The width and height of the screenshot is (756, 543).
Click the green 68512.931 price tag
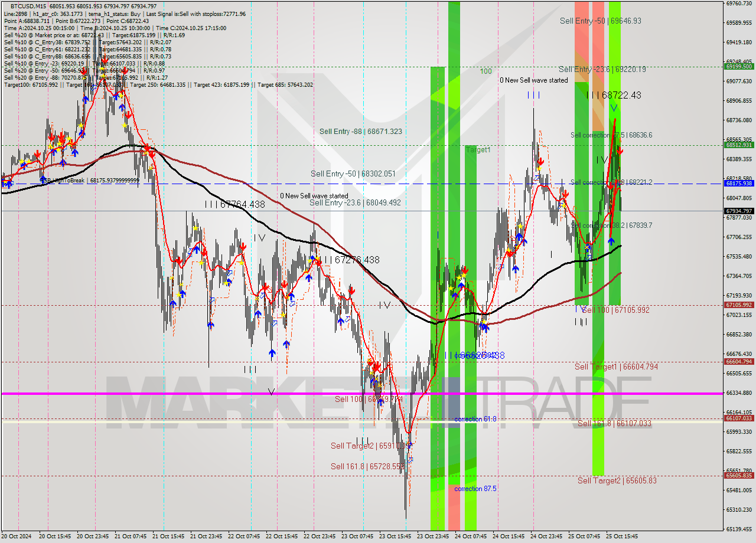click(x=739, y=145)
